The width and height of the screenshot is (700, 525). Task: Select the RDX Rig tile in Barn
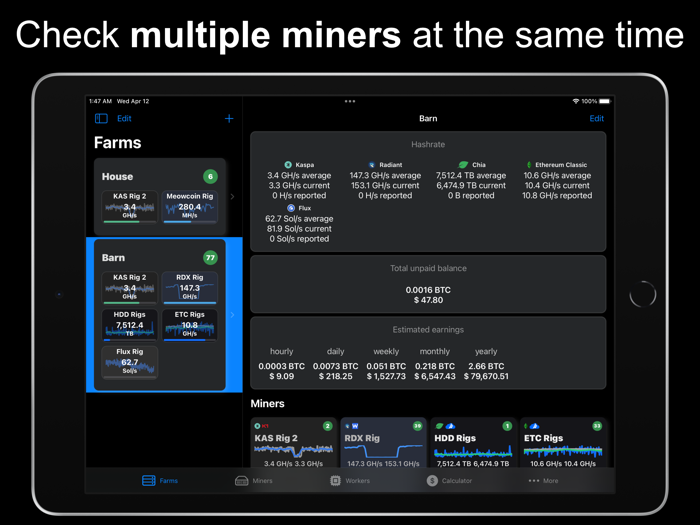[189, 288]
